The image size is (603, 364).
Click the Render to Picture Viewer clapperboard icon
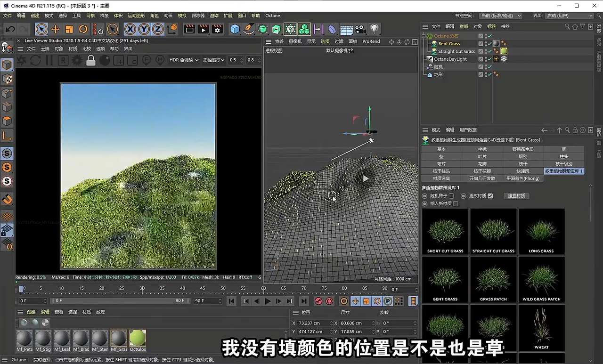tap(203, 29)
